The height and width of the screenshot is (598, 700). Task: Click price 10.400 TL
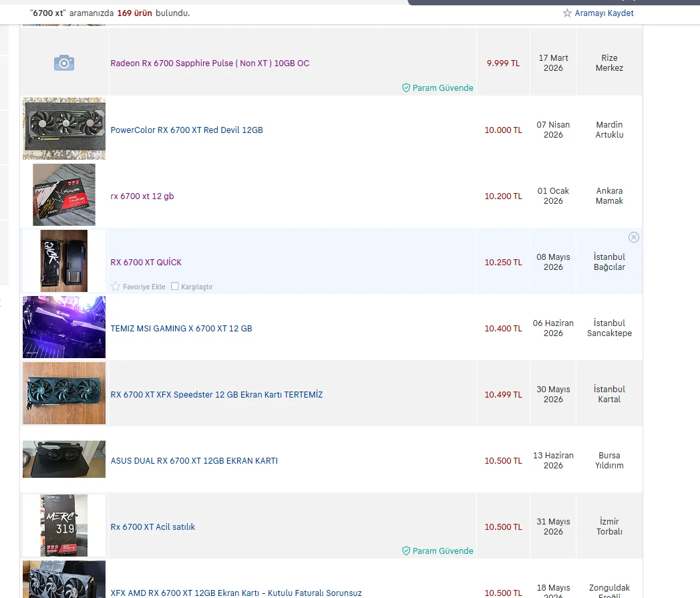[503, 328]
